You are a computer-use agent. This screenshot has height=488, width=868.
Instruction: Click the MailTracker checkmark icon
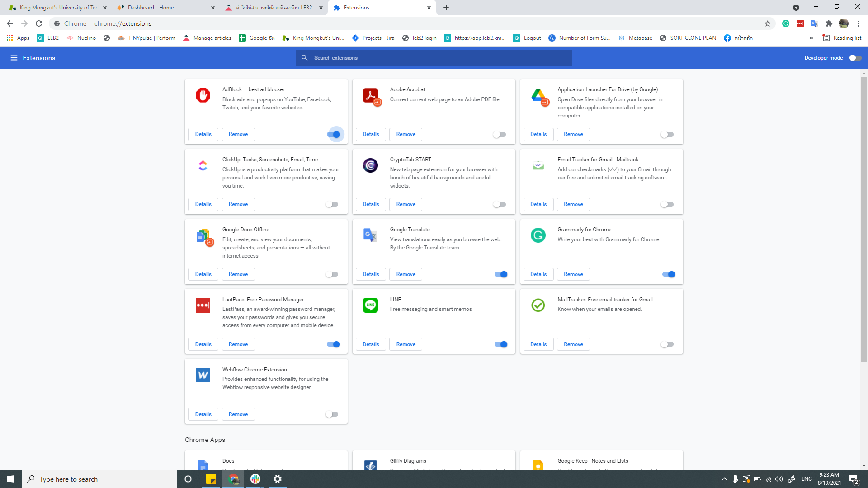pyautogui.click(x=538, y=305)
